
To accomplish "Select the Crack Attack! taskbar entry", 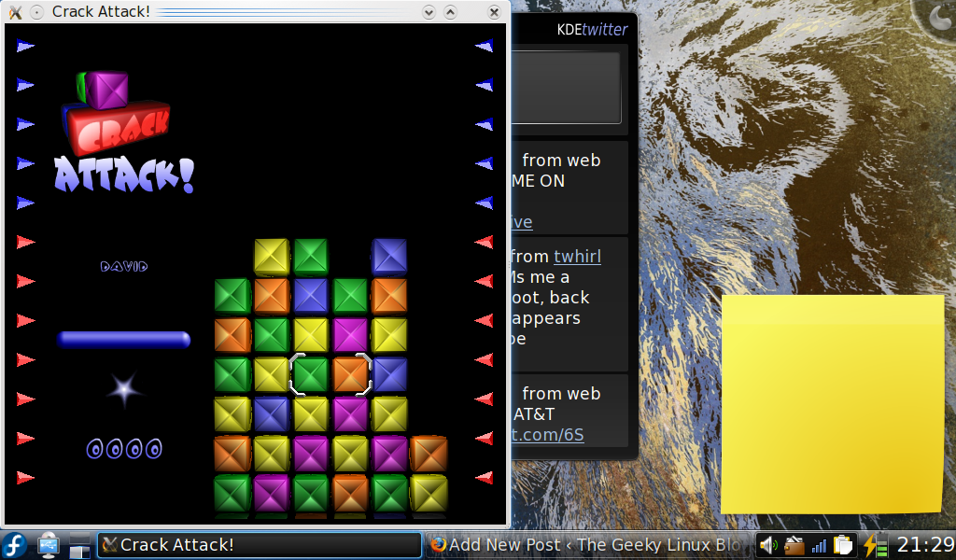I will point(260,545).
